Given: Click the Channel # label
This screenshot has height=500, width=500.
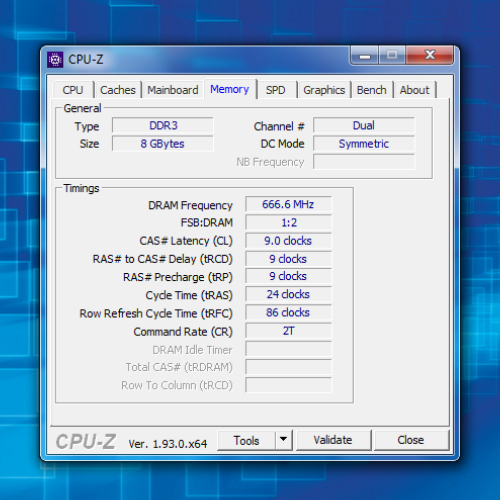Looking at the screenshot, I should point(279,126).
